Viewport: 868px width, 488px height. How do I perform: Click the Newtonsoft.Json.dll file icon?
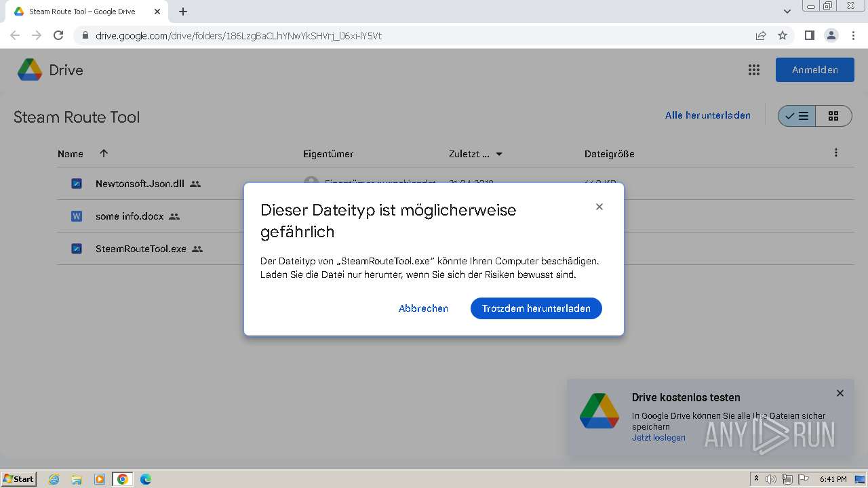77,184
